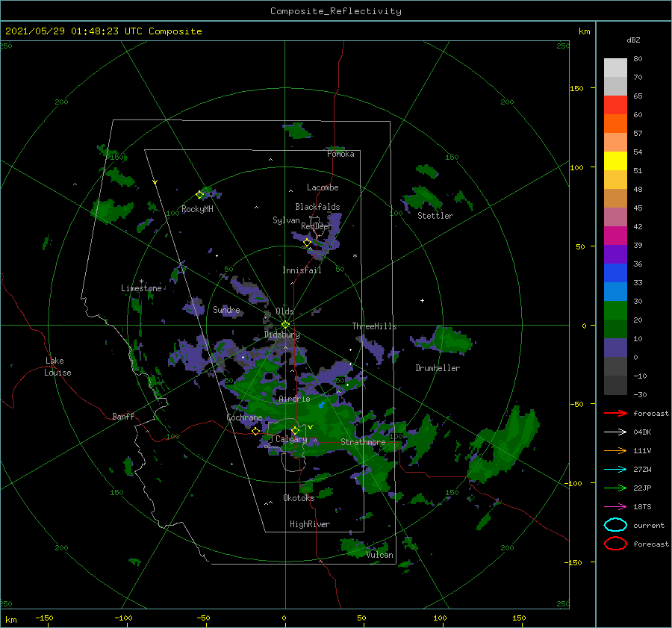Click the Airdrie city label
This screenshot has width=672, height=628.
[x=294, y=399]
